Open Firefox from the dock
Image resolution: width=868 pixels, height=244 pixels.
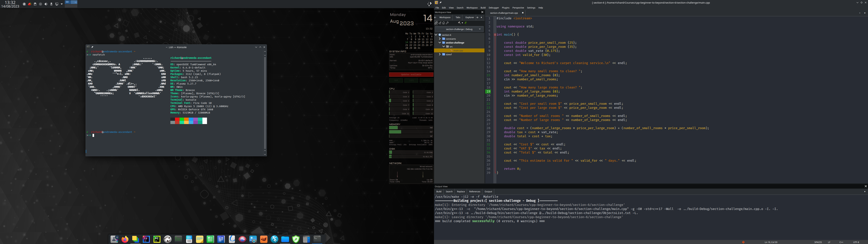pos(125,239)
